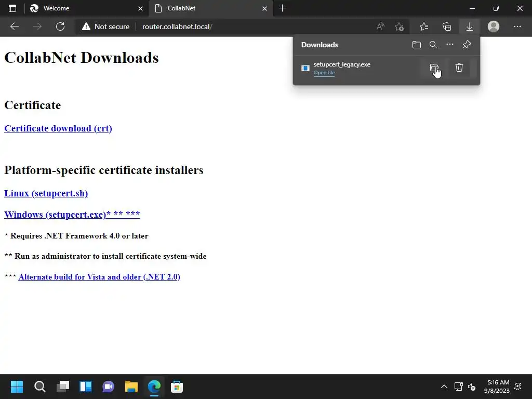Search downloads in Downloads panel

click(x=433, y=45)
